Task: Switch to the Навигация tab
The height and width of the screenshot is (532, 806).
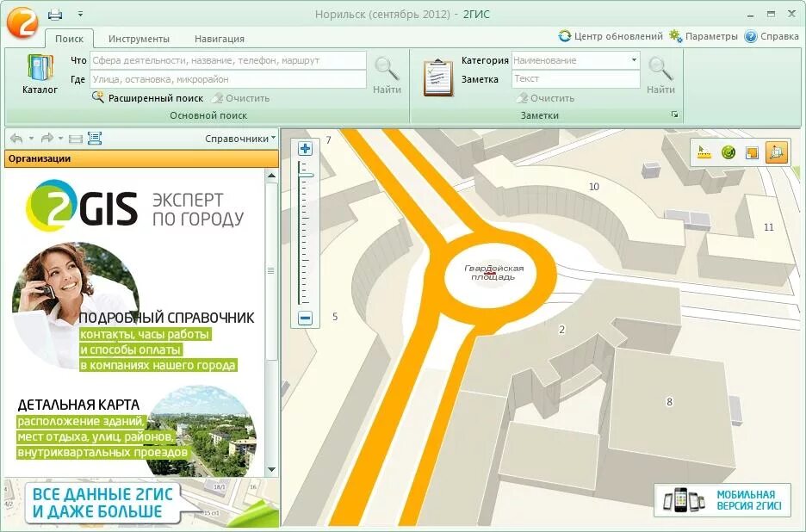Action: click(220, 39)
